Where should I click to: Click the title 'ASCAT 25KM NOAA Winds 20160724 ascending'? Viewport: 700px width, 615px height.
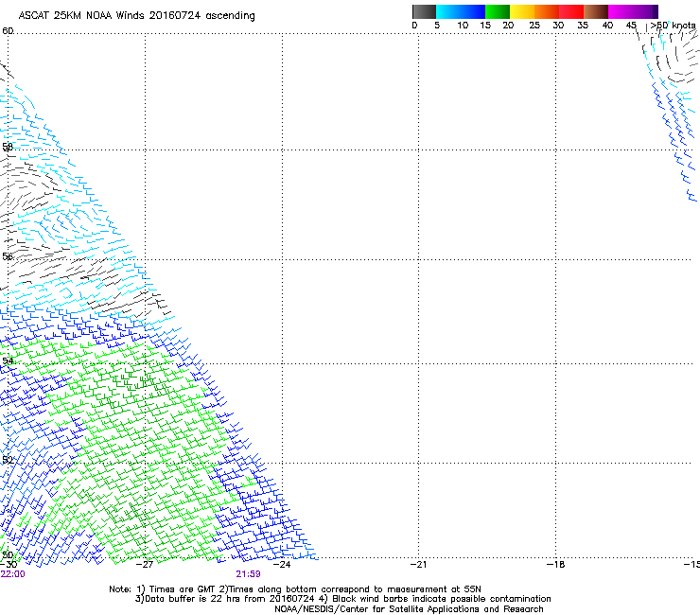click(136, 16)
